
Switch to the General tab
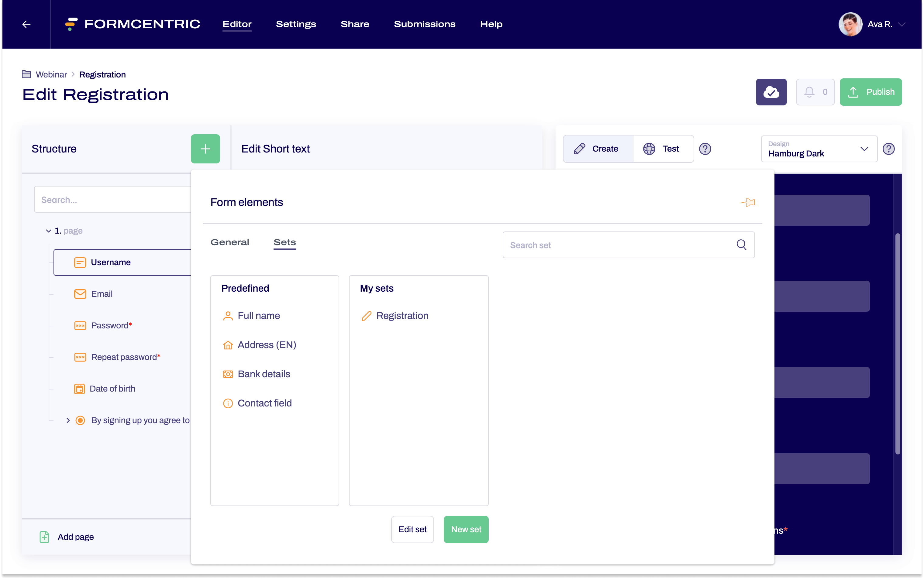(x=229, y=242)
